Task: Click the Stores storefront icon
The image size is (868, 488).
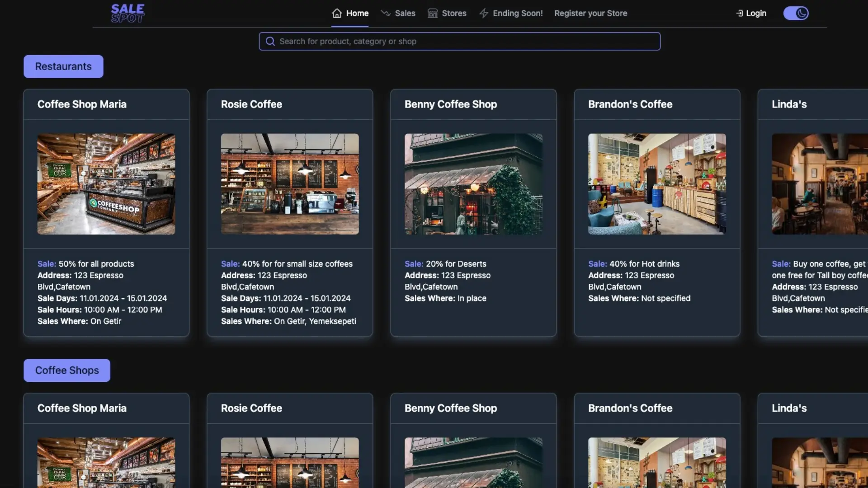Action: tap(433, 13)
